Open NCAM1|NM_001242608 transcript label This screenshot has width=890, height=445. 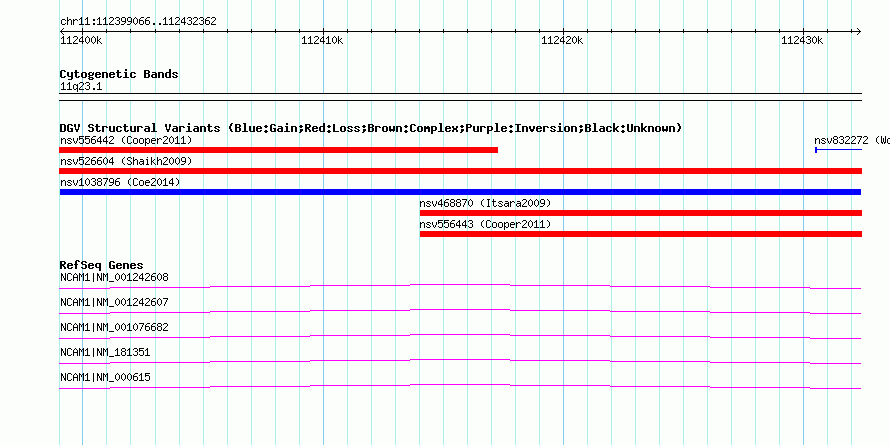tap(114, 278)
